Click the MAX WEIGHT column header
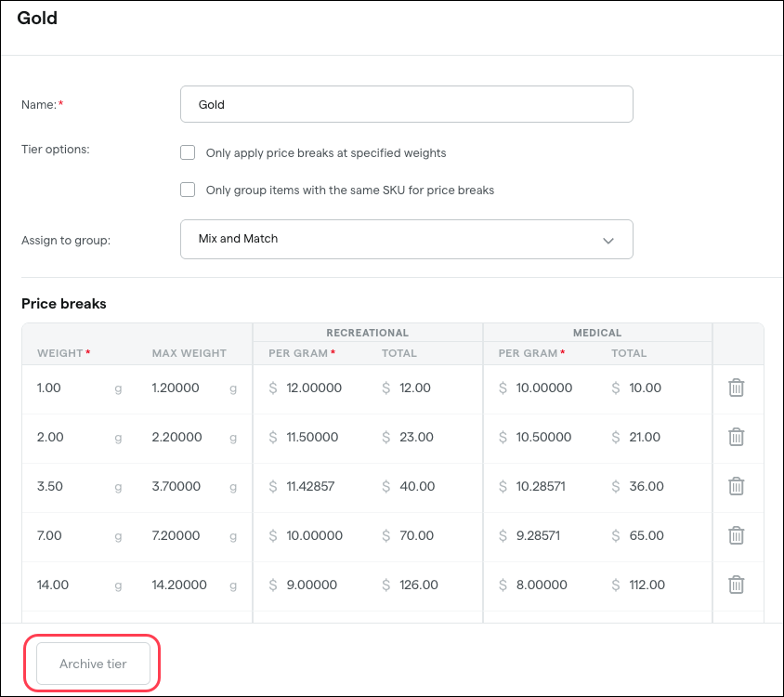 (189, 353)
